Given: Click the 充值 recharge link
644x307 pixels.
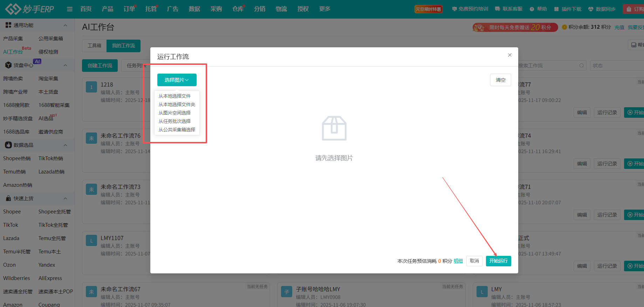Looking at the screenshot, I should pyautogui.click(x=619, y=27).
